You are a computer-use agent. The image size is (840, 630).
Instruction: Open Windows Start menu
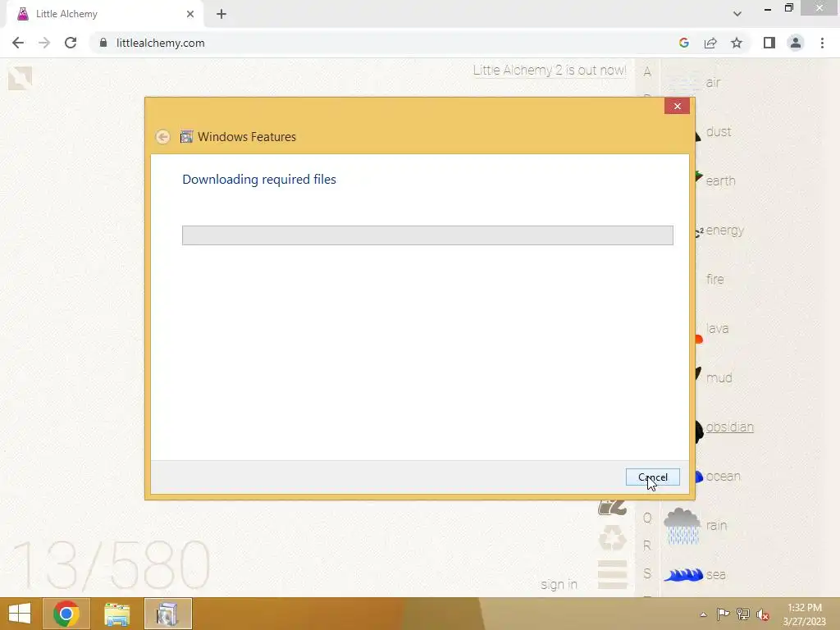coord(20,614)
